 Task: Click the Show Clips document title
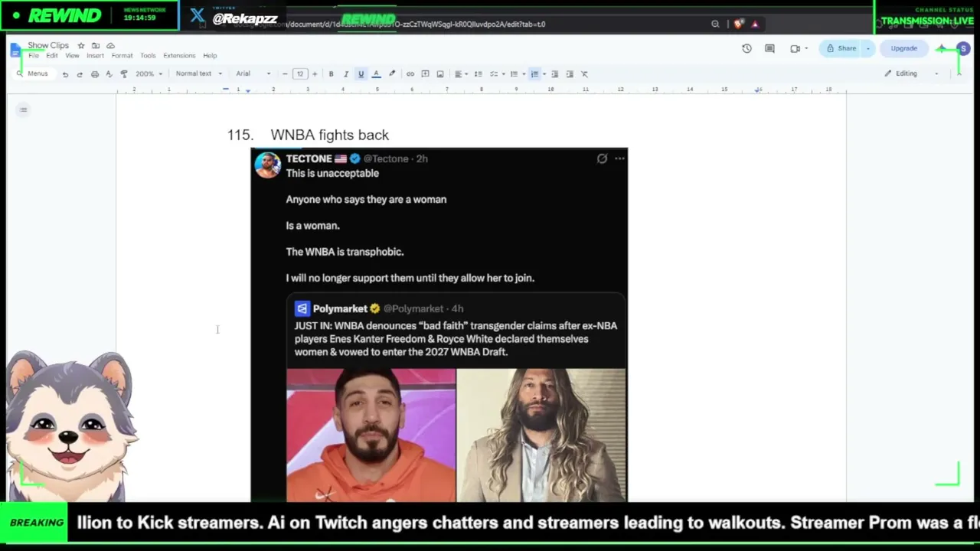(x=48, y=46)
